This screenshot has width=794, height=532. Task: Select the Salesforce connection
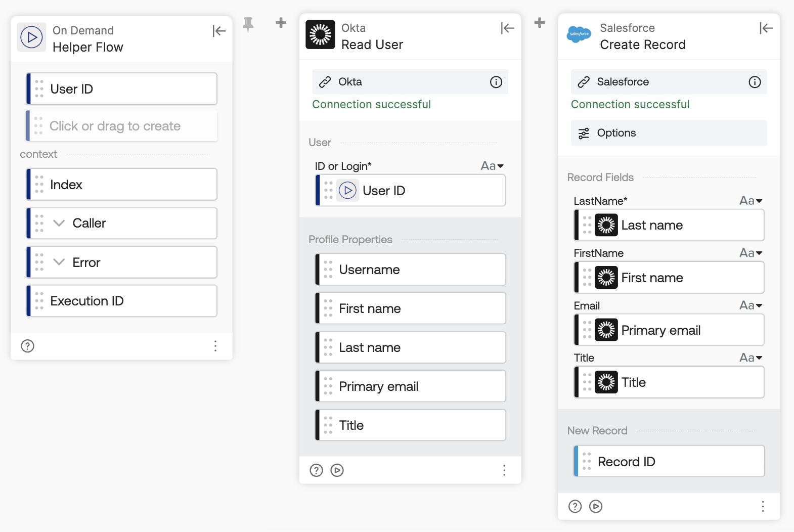click(669, 82)
